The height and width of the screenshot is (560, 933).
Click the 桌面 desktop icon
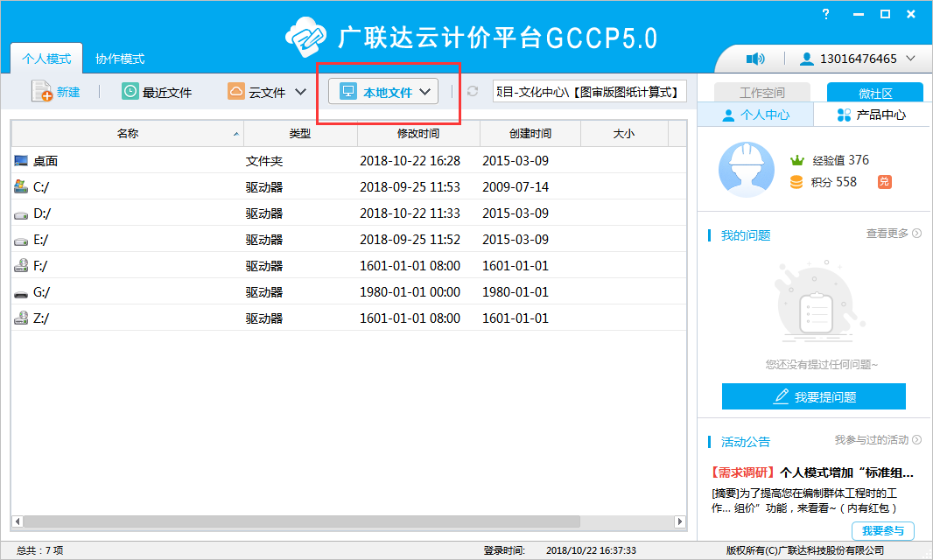(x=21, y=161)
